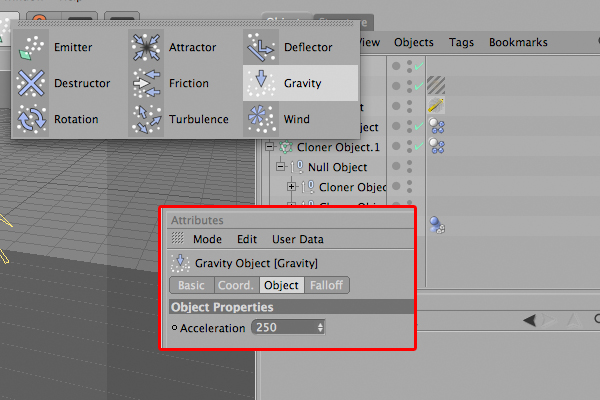Select the Object tab in Attributes
Viewport: 600px width, 400px height.
282,285
